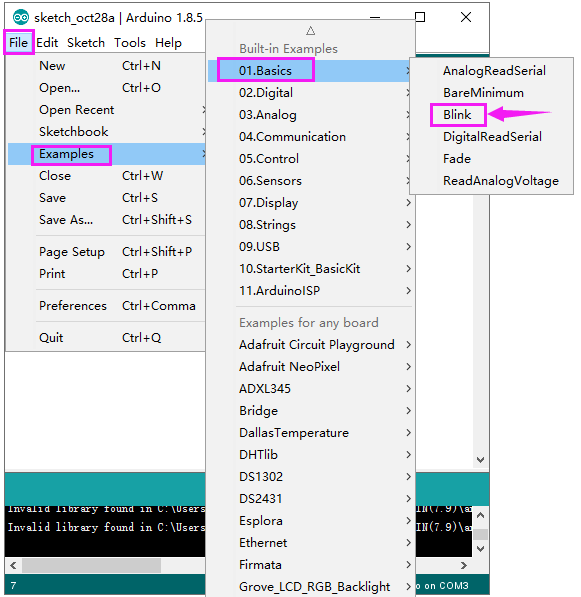Choose Save in File menu
This screenshot has height=597, width=581.
pyautogui.click(x=107, y=198)
